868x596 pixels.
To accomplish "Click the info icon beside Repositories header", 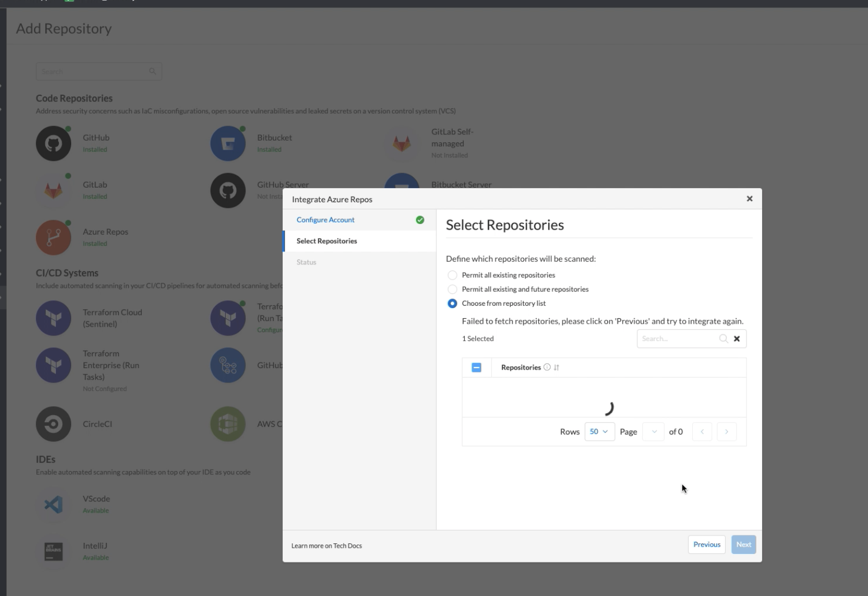I will click(x=546, y=367).
